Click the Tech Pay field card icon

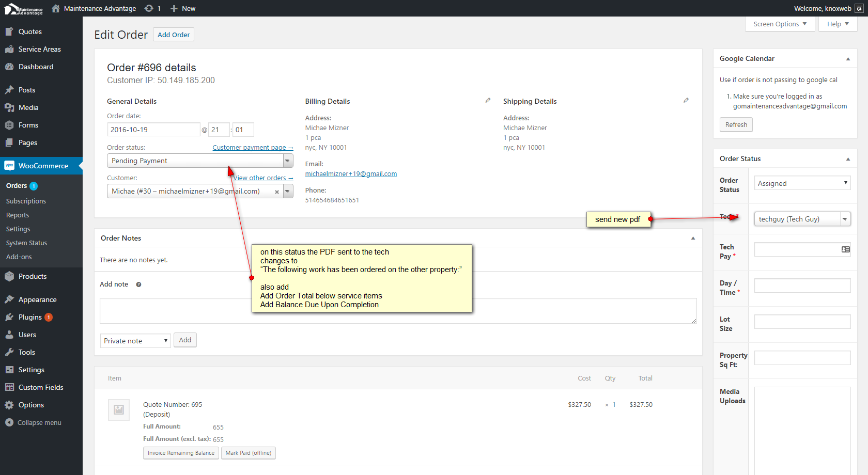click(x=845, y=249)
